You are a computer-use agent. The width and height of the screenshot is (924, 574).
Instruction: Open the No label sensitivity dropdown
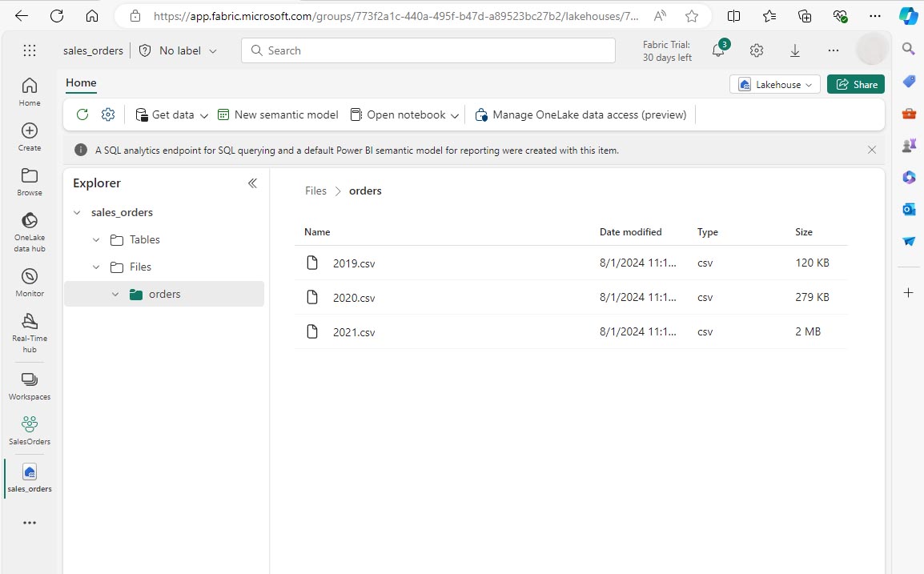pos(178,50)
